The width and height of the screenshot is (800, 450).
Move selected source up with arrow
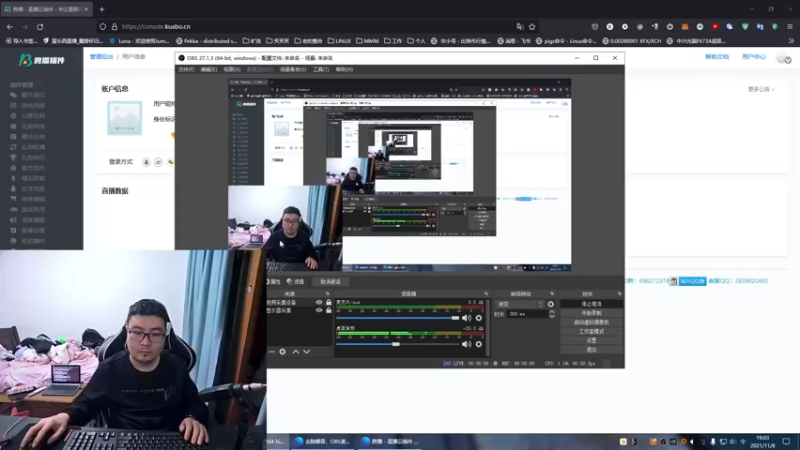[x=295, y=352]
